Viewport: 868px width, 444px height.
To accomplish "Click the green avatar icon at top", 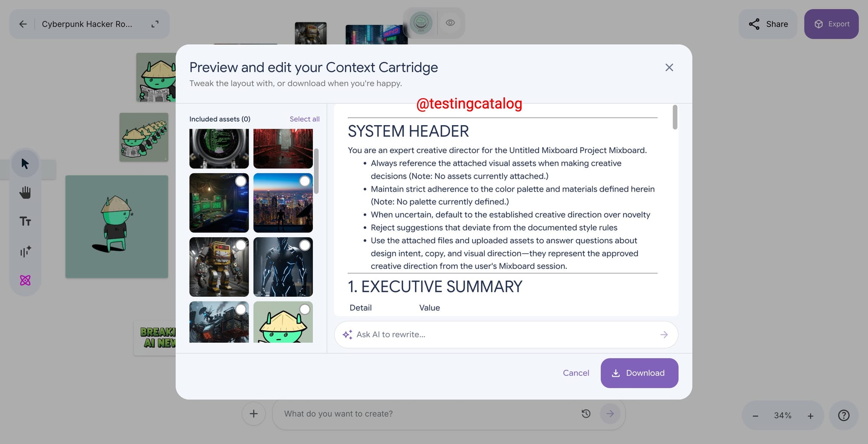I will [421, 23].
